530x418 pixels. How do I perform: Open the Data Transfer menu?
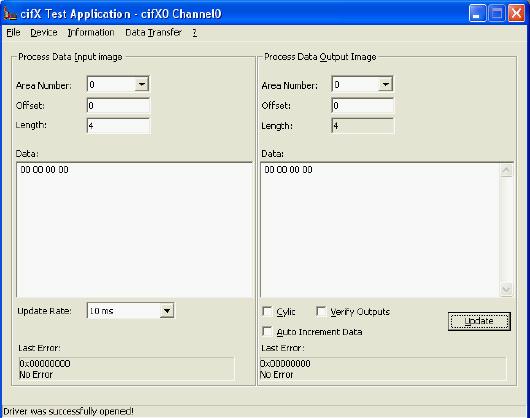point(153,32)
